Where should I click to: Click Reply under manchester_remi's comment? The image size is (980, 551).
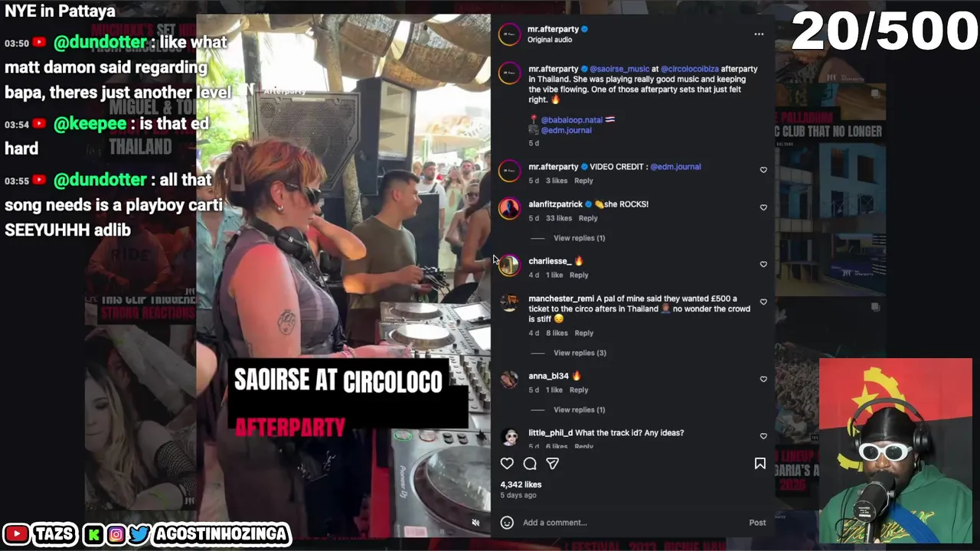coord(583,333)
